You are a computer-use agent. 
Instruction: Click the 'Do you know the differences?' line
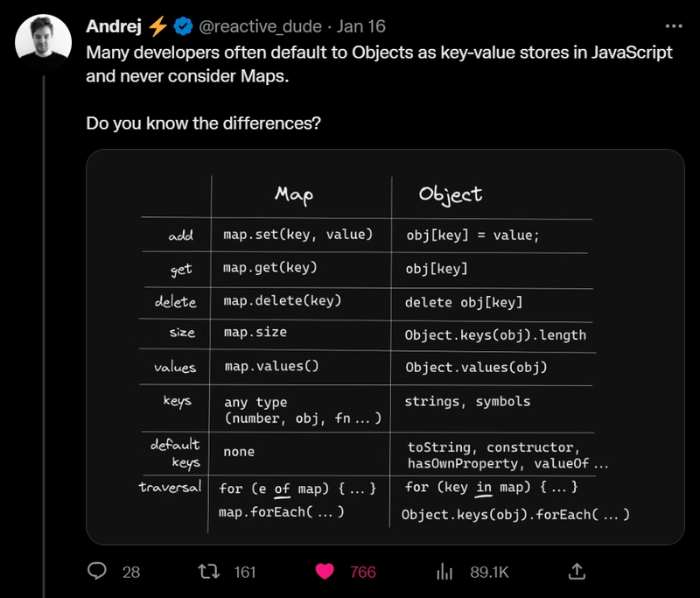(x=203, y=123)
